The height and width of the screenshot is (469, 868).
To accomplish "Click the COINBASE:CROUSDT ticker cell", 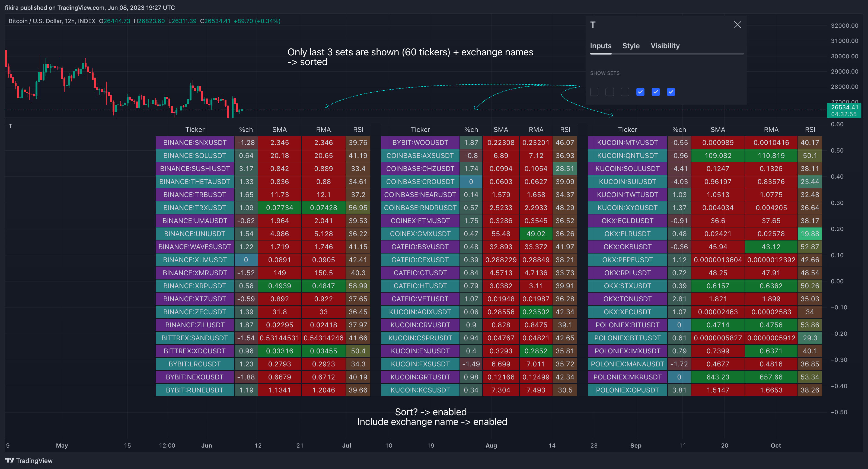I will coord(420,182).
